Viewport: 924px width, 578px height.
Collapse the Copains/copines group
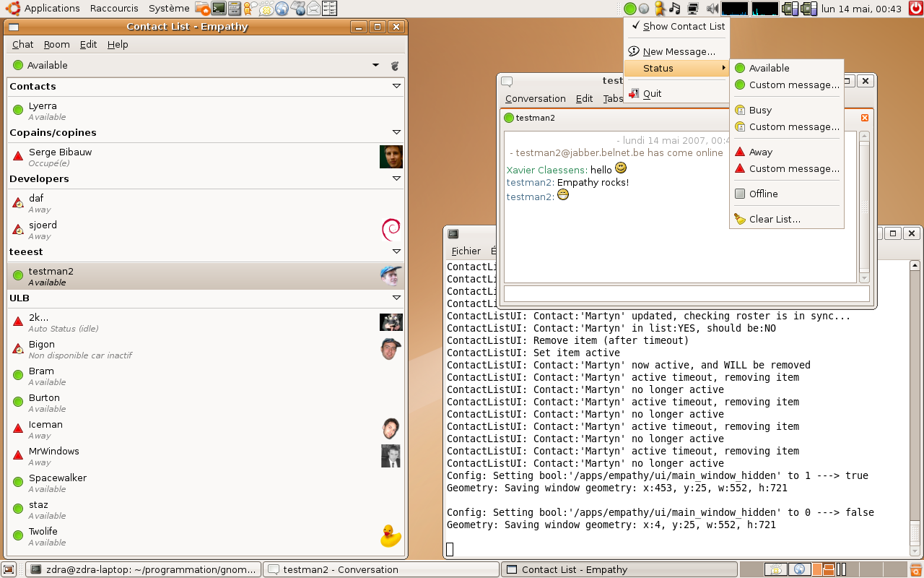[396, 132]
